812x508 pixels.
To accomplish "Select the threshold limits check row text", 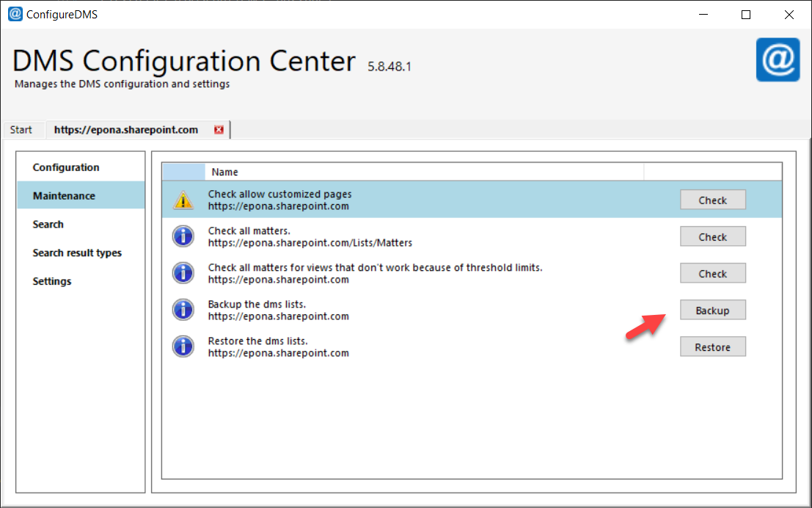I will click(x=375, y=267).
